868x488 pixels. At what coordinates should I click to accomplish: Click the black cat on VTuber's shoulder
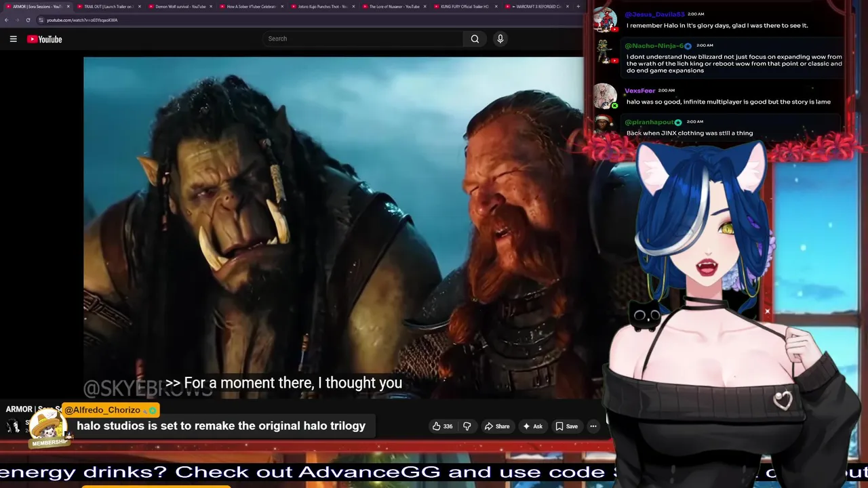click(644, 315)
